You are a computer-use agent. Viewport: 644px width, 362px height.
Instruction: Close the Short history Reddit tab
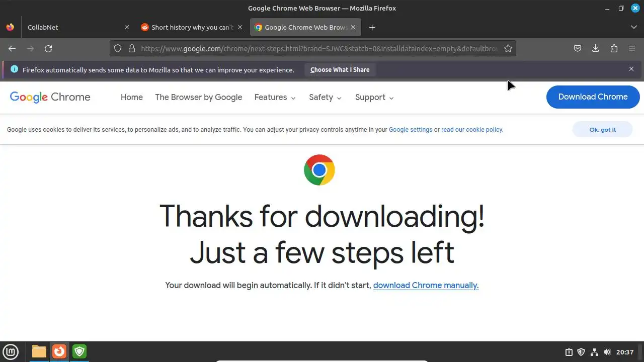point(240,27)
